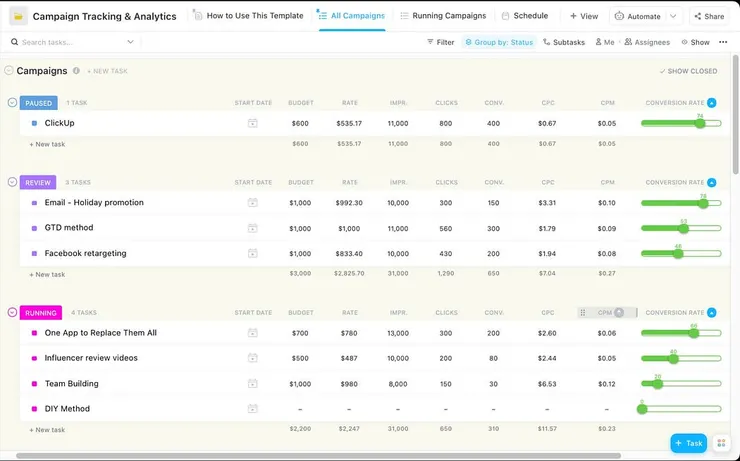Click the sort arrow on Paused Conversion Rate column
Image resolution: width=740 pixels, height=461 pixels.
pyautogui.click(x=712, y=103)
